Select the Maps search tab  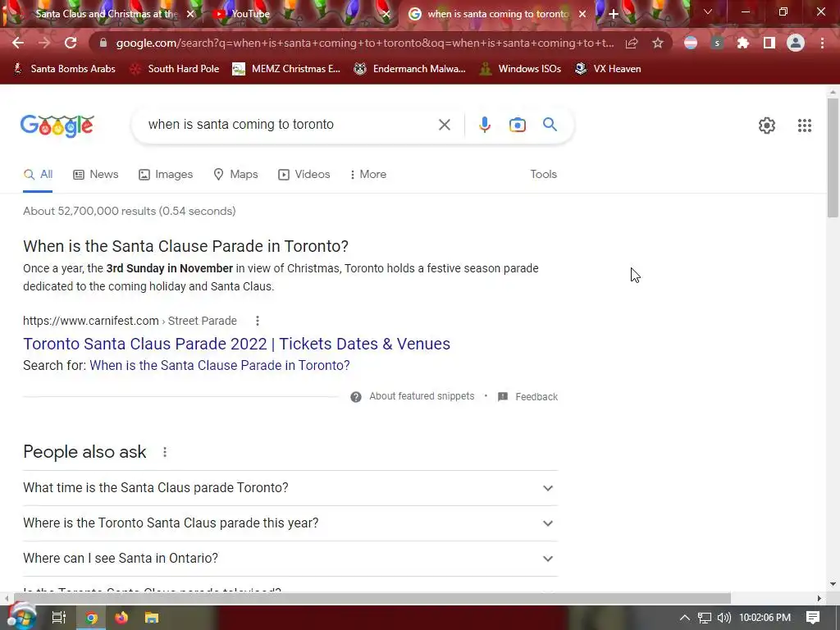point(235,175)
